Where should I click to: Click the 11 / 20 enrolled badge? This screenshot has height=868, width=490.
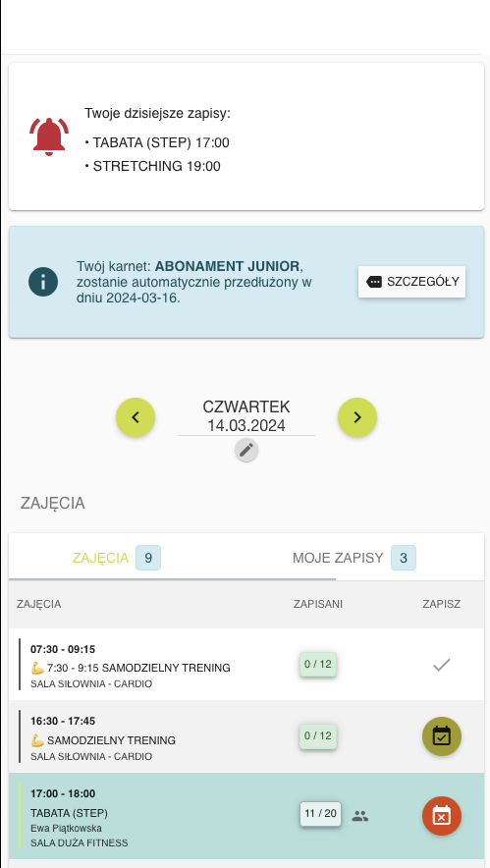(320, 814)
